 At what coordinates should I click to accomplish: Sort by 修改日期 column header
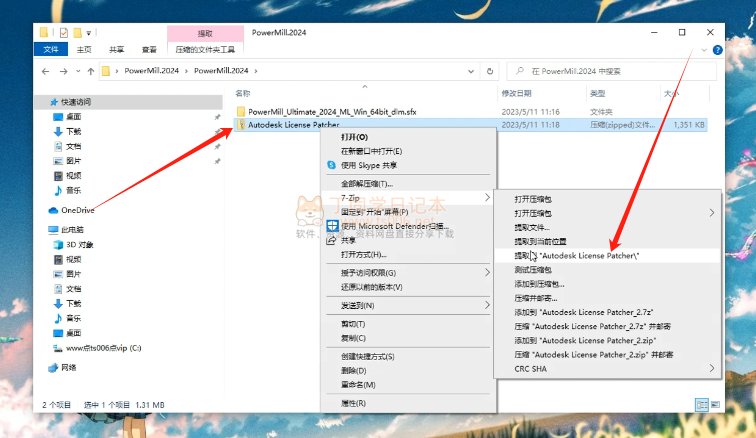tap(516, 93)
